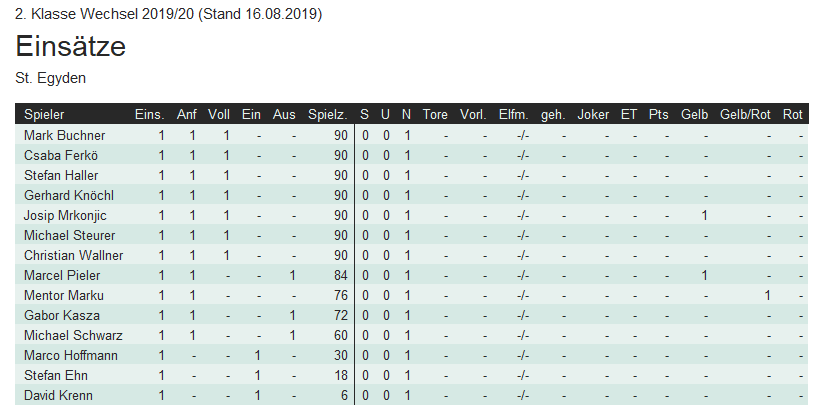Click Josip Mrkonjic's yellow card count

point(704,216)
